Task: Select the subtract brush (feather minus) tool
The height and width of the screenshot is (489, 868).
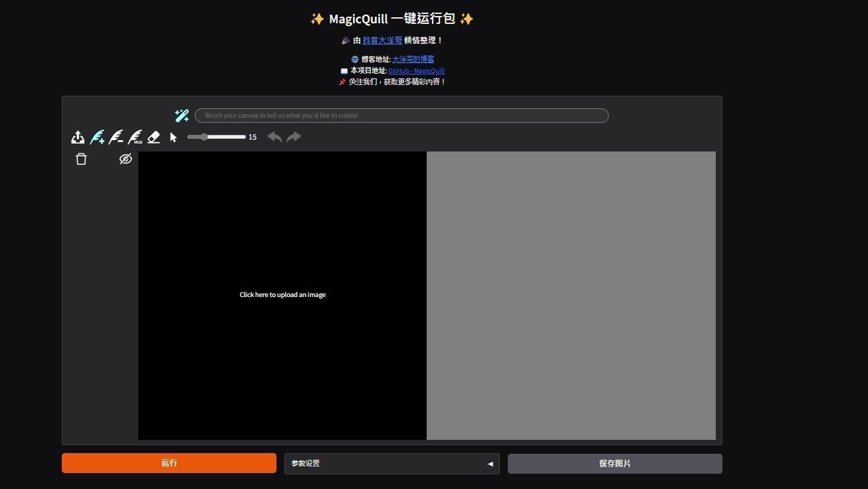Action: [x=116, y=137]
